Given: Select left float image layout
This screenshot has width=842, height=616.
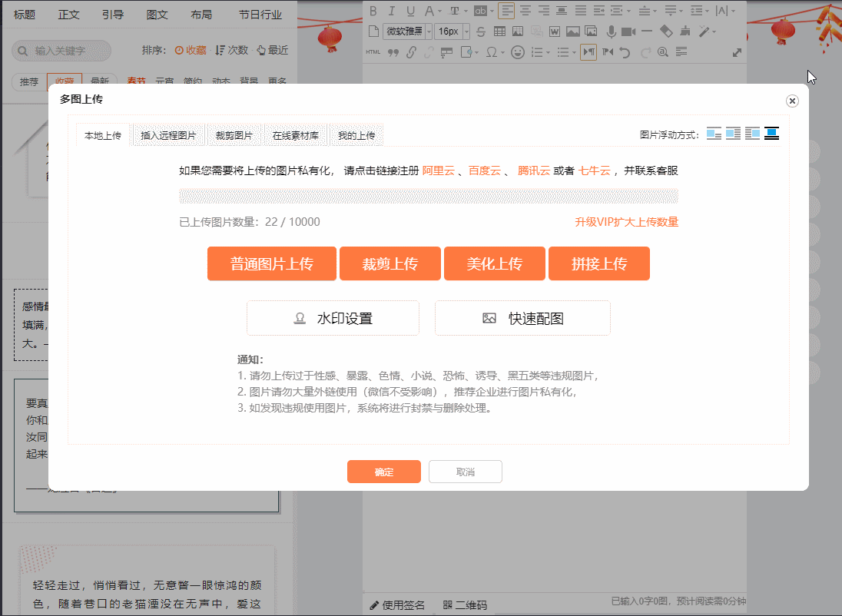Looking at the screenshot, I should 734,134.
